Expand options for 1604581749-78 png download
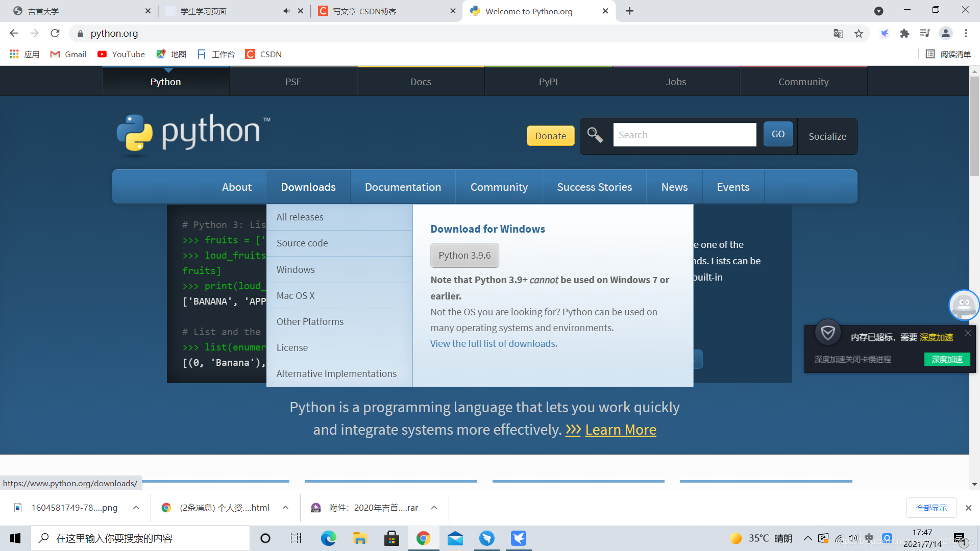 (x=136, y=508)
